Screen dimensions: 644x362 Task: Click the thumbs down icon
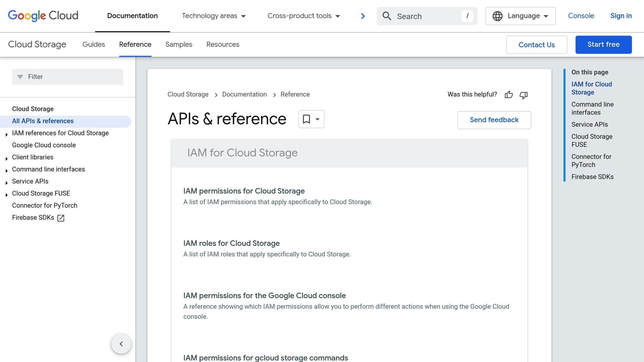(524, 95)
